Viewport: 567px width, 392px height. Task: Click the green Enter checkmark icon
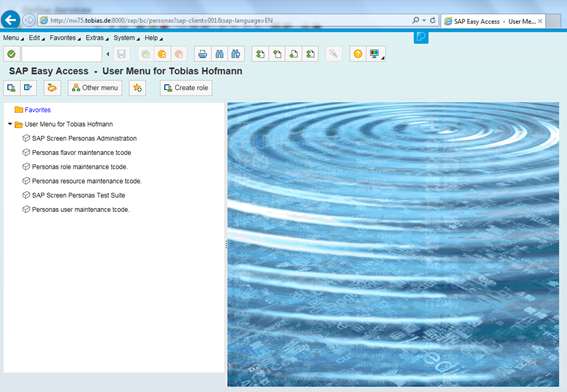[12, 54]
